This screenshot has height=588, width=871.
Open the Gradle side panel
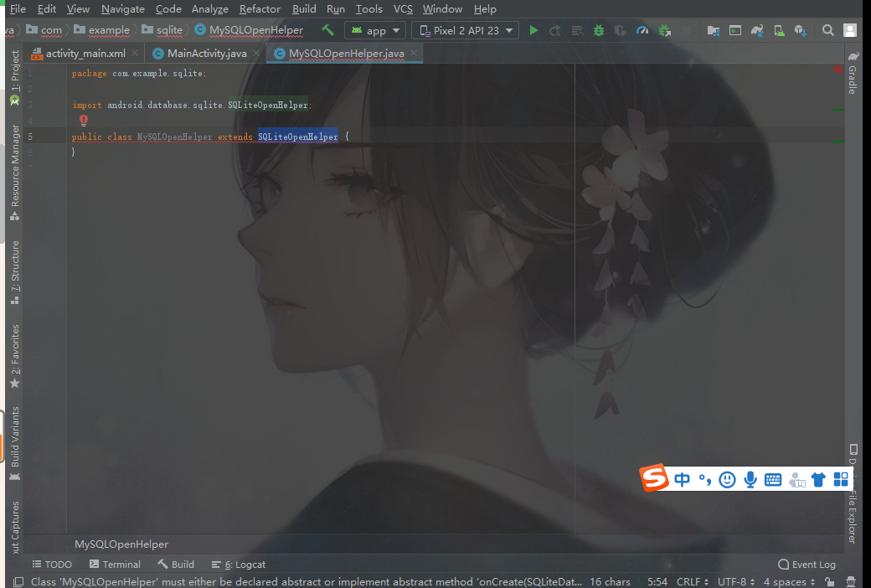[852, 73]
